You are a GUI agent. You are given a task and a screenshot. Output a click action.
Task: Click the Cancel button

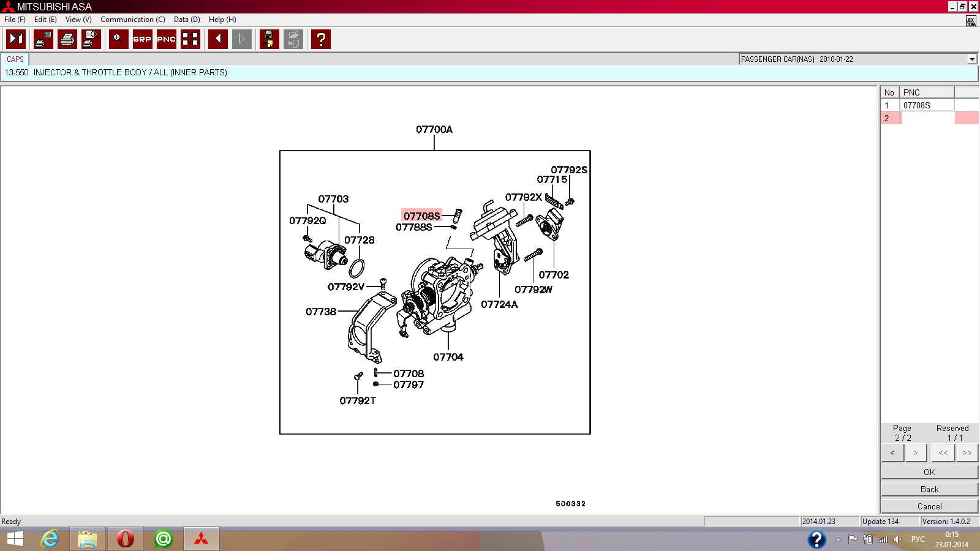point(929,506)
